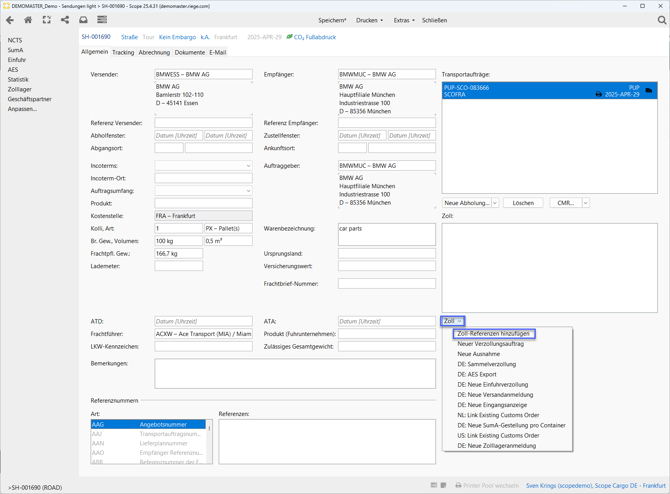Expand the Incoterms combo box

(248, 166)
